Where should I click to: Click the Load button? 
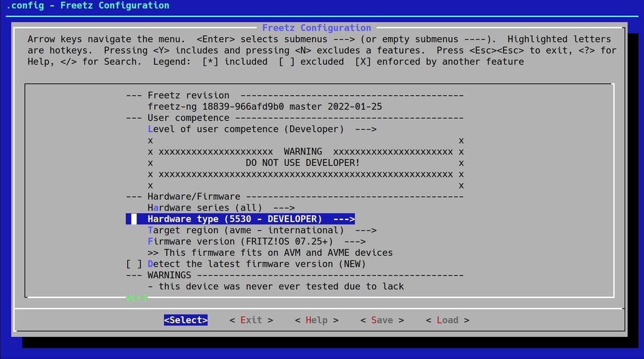pos(447,320)
